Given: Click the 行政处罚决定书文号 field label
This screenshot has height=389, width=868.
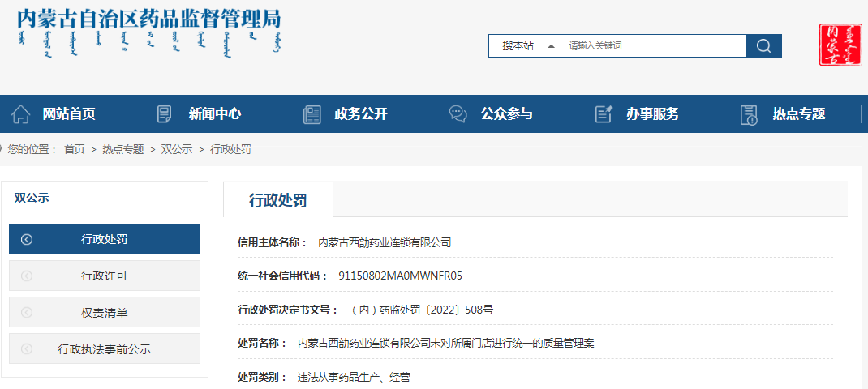Looking at the screenshot, I should coord(288,310).
